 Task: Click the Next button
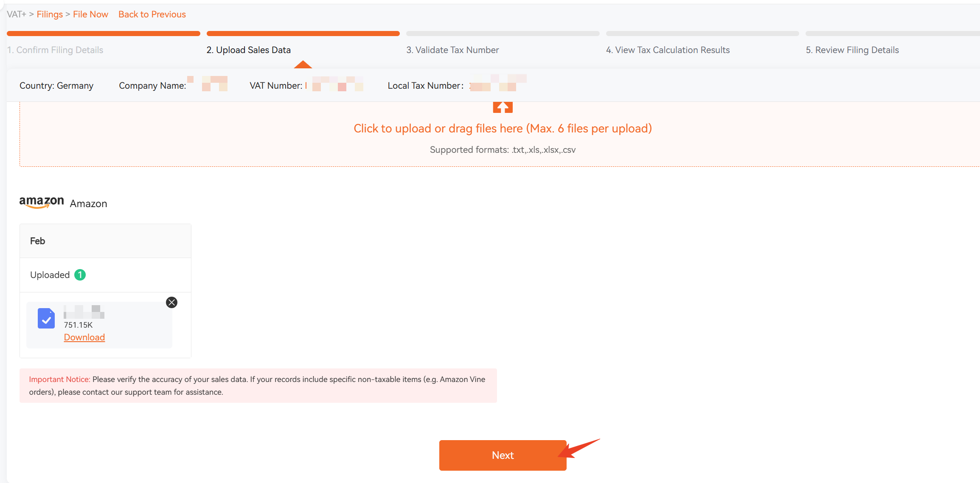click(503, 455)
